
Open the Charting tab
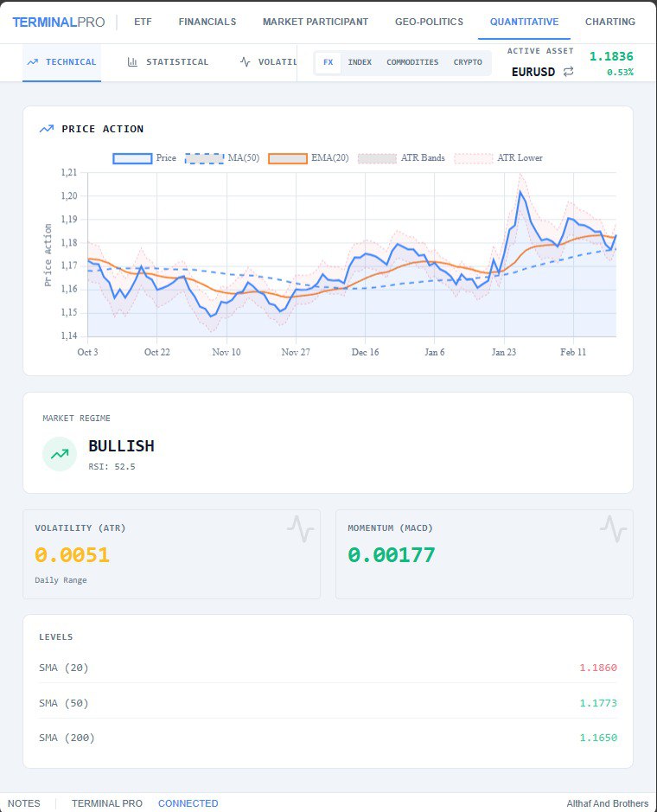coord(609,22)
